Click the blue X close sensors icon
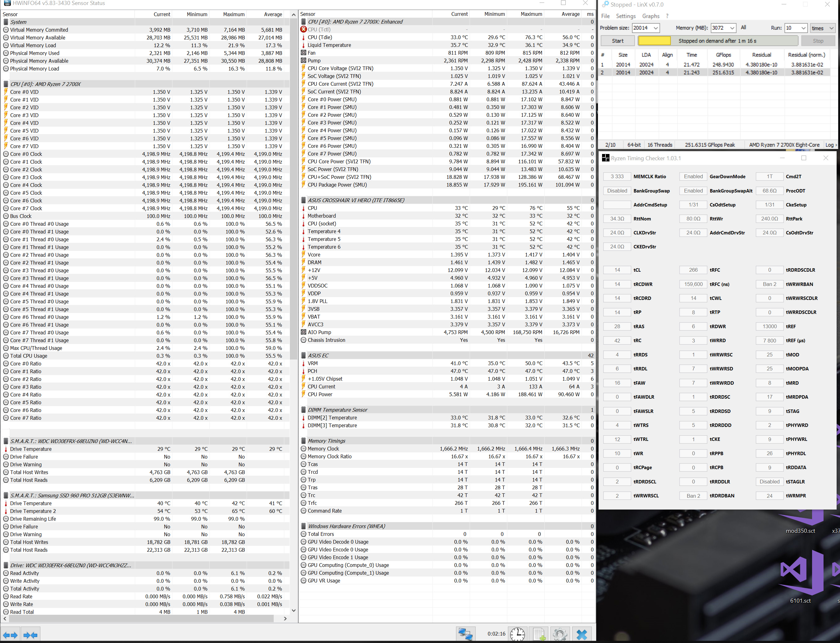 (x=582, y=634)
